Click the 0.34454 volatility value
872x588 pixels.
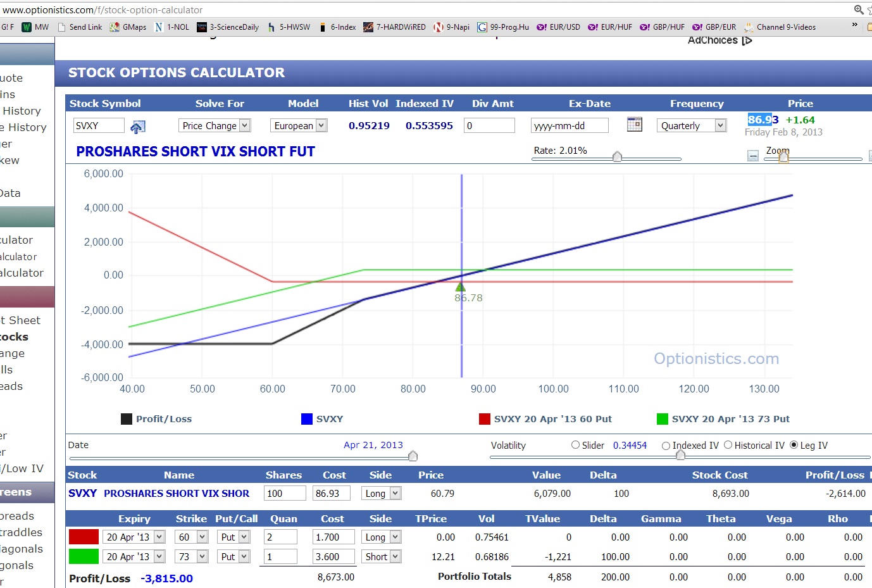pos(630,446)
